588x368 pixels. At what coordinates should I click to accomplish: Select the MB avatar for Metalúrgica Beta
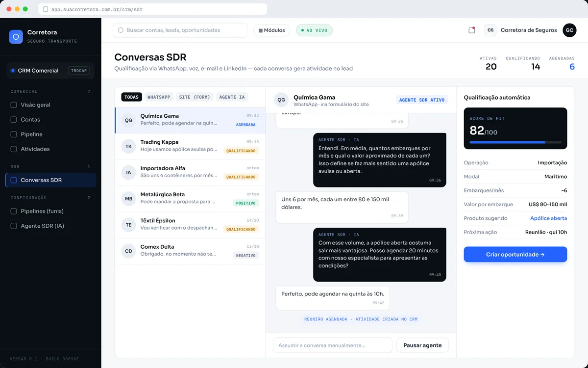pos(128,199)
